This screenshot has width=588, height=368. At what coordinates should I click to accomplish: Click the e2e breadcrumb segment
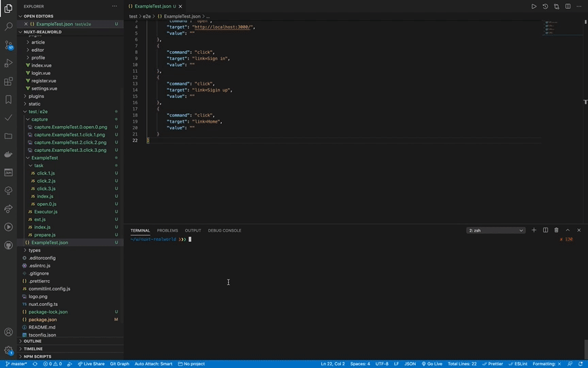146,16
